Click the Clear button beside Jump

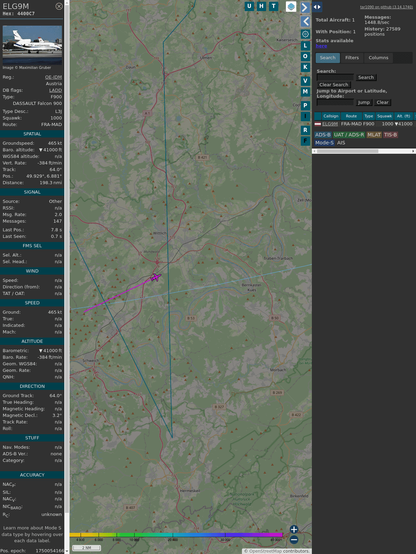click(382, 102)
